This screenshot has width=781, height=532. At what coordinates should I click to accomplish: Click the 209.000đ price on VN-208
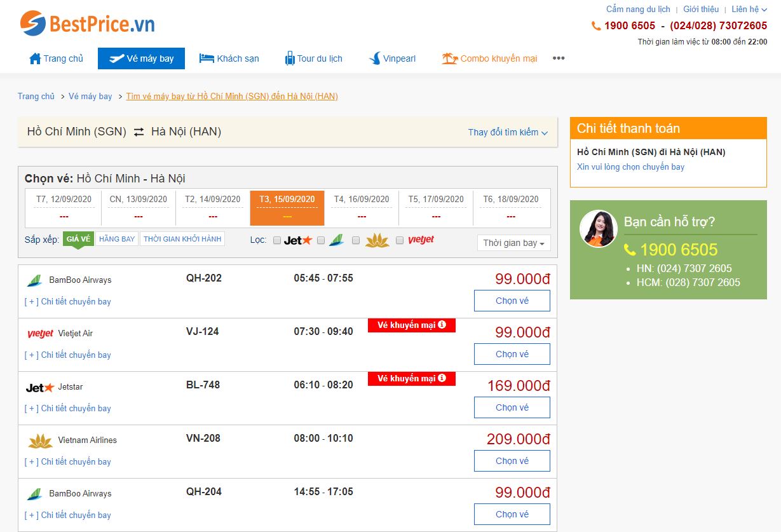pos(519,439)
